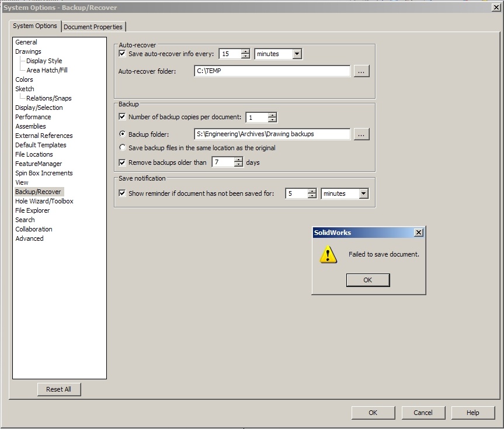Viewport: 504px width, 429px height.
Task: Toggle Show reminder if document not saved
Action: 122,193
